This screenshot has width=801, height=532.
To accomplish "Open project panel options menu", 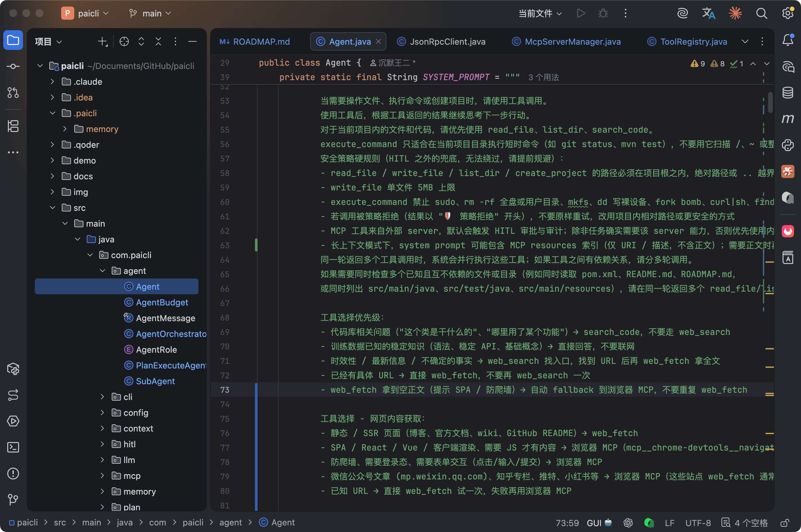I will click(175, 41).
